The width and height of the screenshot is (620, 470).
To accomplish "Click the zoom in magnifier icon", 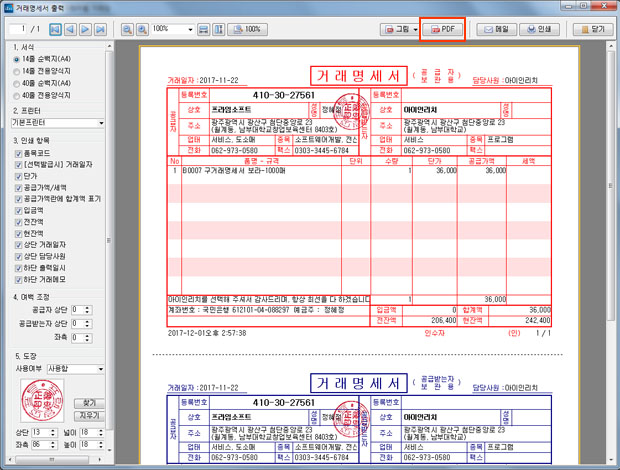I will coord(142,30).
